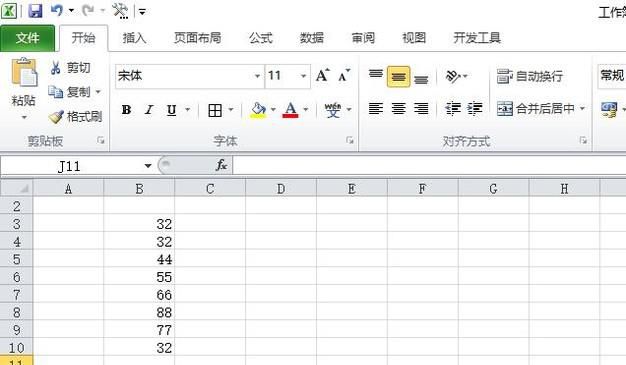Open the 文件 (File) tab
626x365 pixels.
pos(28,38)
